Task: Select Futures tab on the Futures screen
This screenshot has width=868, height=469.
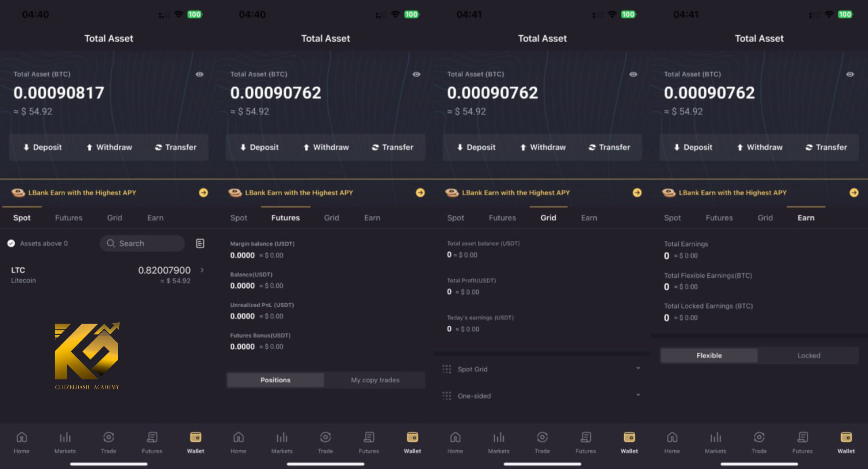Action: pyautogui.click(x=285, y=218)
